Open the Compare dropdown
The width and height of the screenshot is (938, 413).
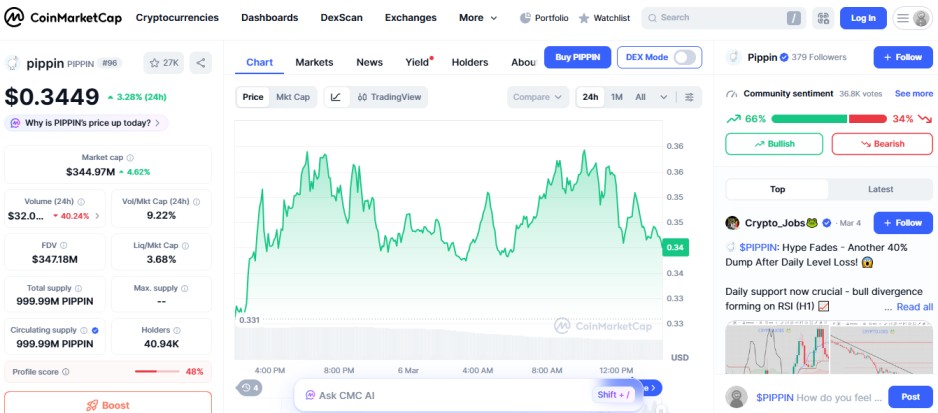pos(538,97)
